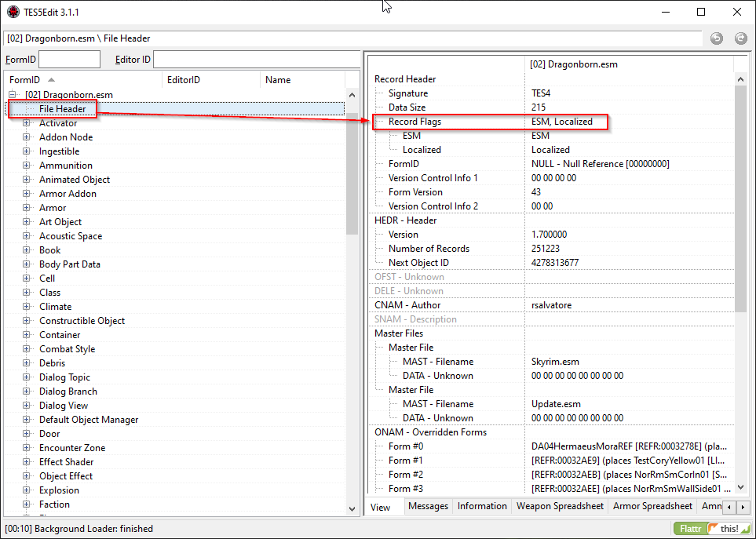Sort by the Name column header

coord(302,80)
